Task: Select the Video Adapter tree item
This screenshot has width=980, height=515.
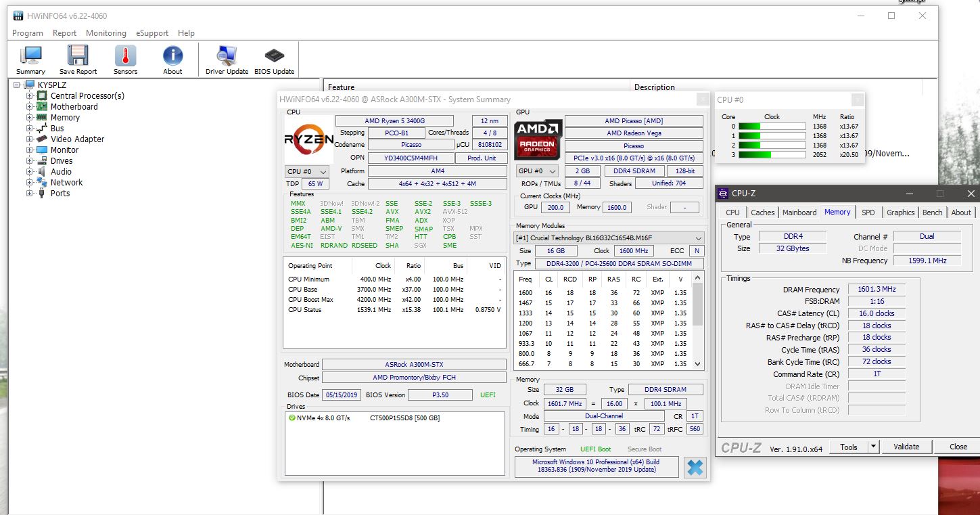Action: [77, 139]
